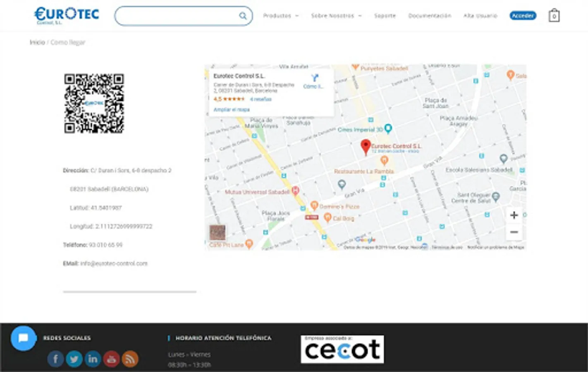Image resolution: width=588 pixels, height=372 pixels.
Task: Click the Plaça de Sant Joan label
Action: [435, 103]
